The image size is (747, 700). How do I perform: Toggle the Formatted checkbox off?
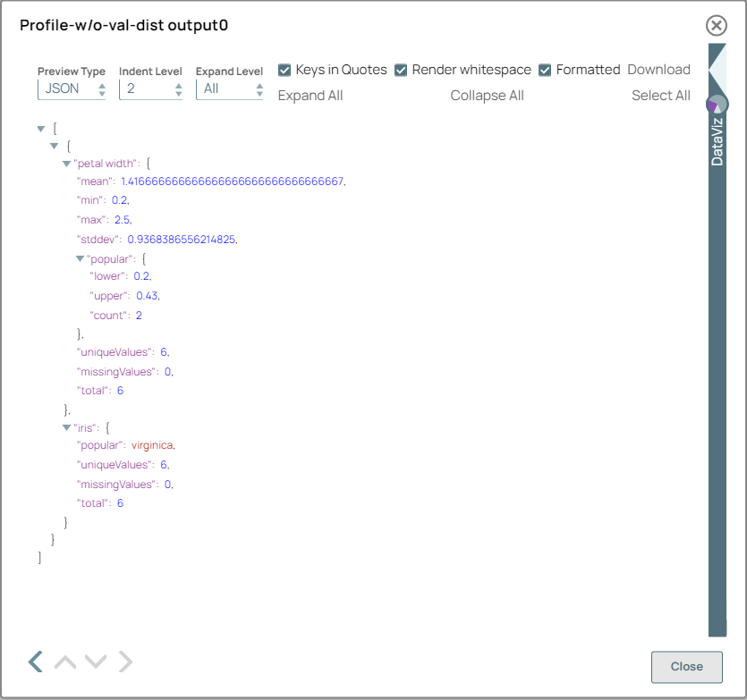click(546, 69)
